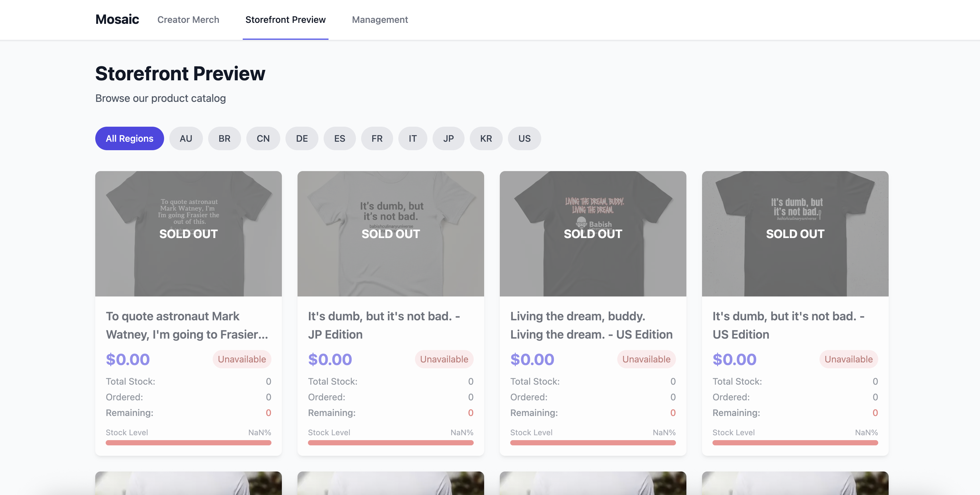
Task: Switch to the Management tab
Action: tap(380, 19)
